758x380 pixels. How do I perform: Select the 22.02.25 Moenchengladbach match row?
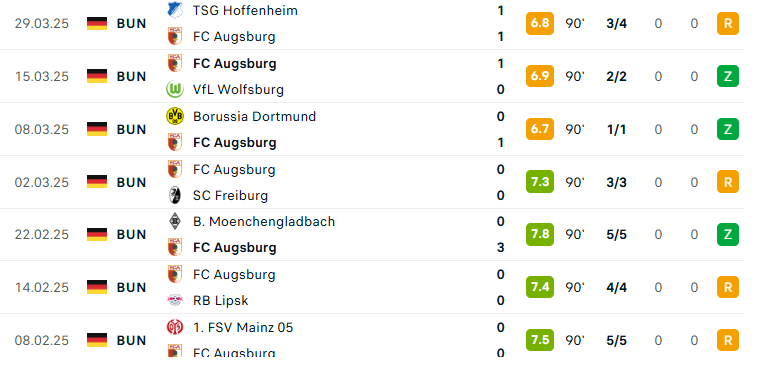[372, 234]
